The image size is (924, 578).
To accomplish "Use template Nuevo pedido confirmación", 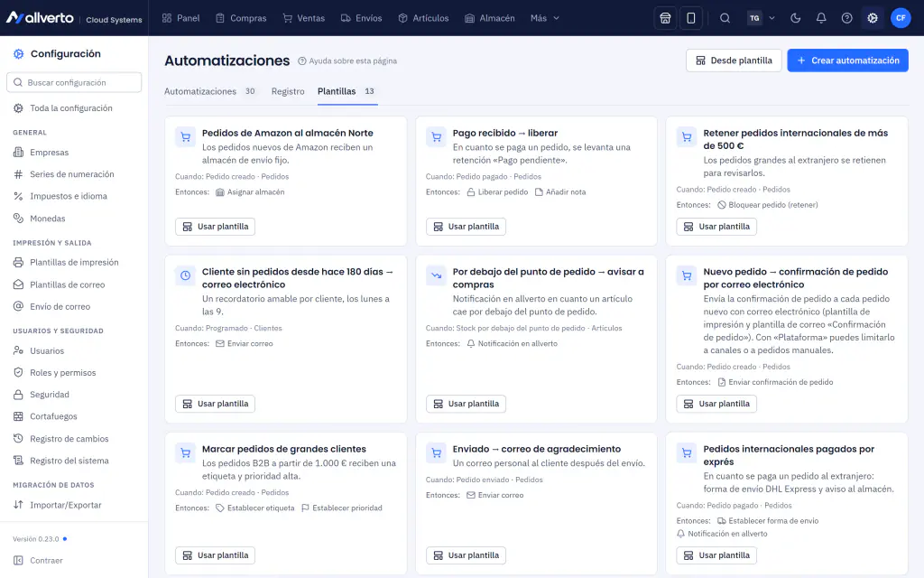I will pos(716,404).
